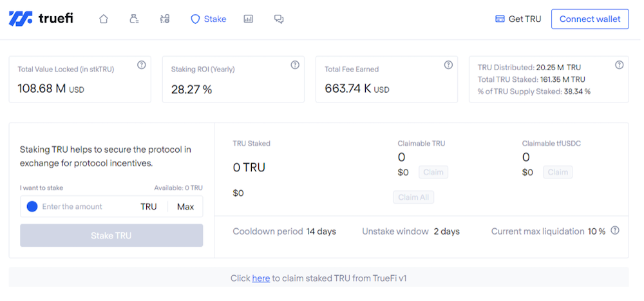Click the TRU unit label in stake field
644x301 pixels.
point(149,207)
